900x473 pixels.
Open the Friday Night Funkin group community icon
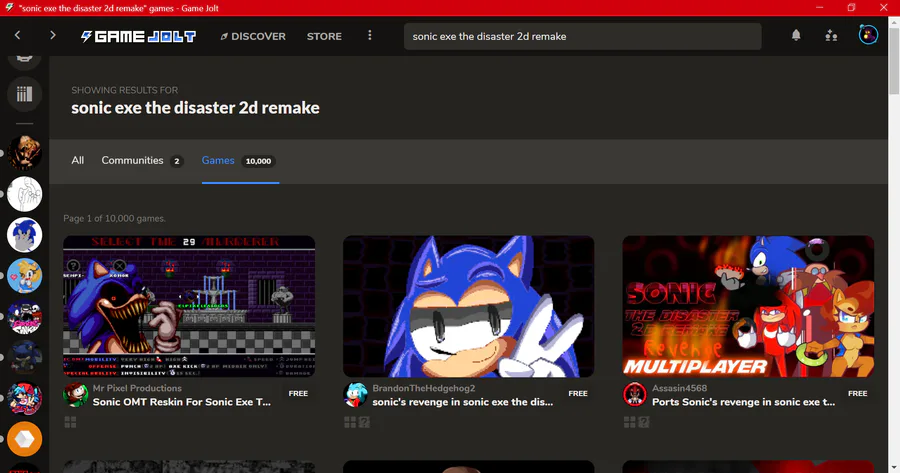24,317
